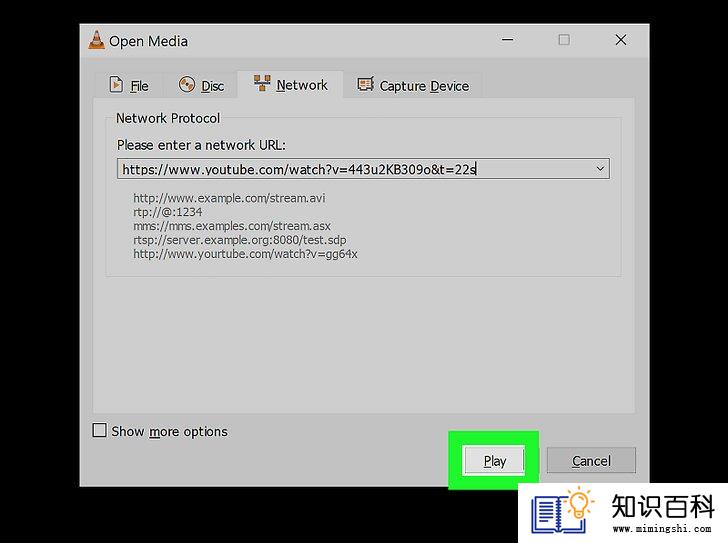Switch to the File tab

129,85
